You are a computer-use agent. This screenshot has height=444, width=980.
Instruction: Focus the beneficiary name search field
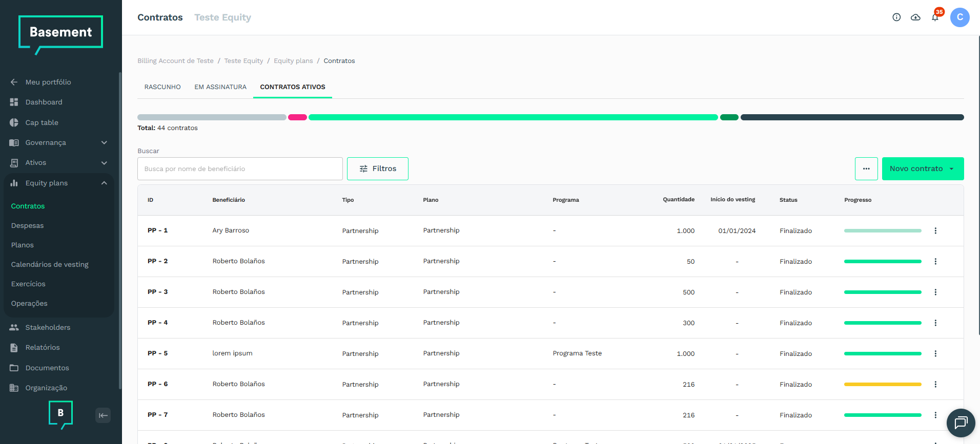240,168
